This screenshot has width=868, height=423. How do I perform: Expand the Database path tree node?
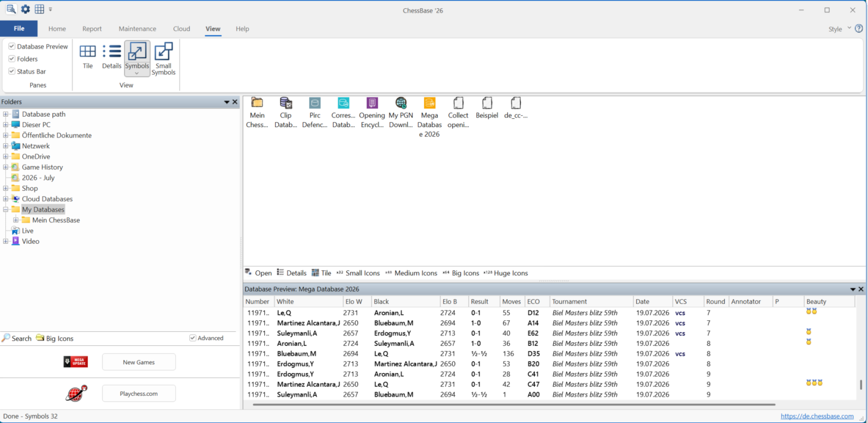coord(6,114)
